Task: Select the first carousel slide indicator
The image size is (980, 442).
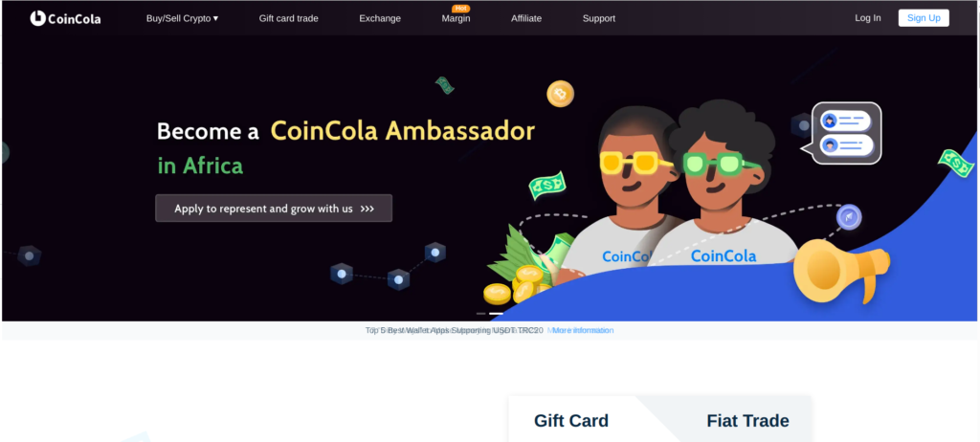Action: click(480, 313)
